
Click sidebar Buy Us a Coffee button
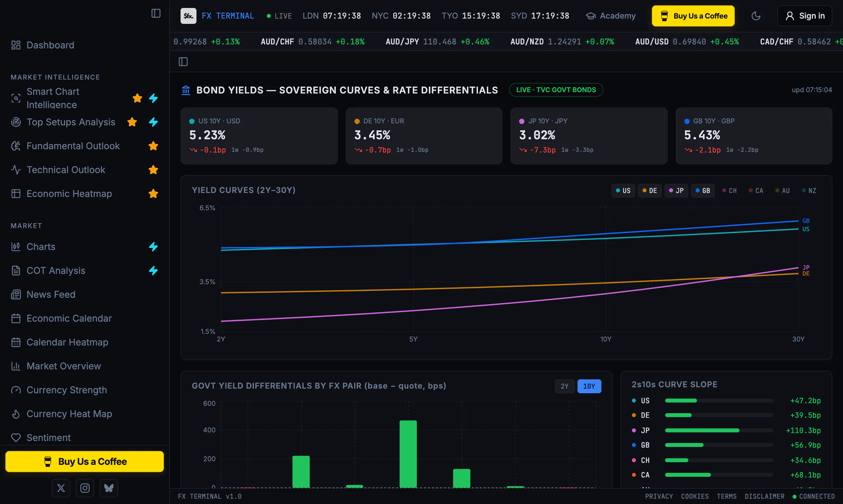pyautogui.click(x=85, y=462)
